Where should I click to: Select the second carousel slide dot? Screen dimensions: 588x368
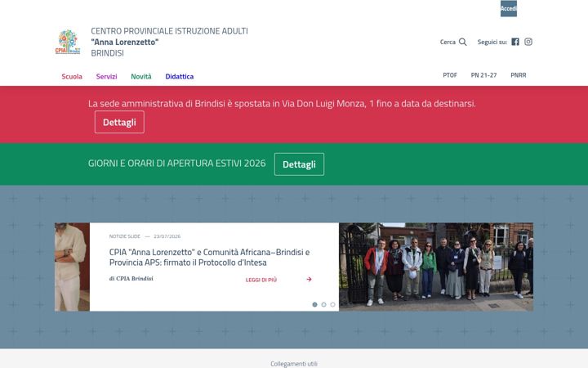click(323, 304)
